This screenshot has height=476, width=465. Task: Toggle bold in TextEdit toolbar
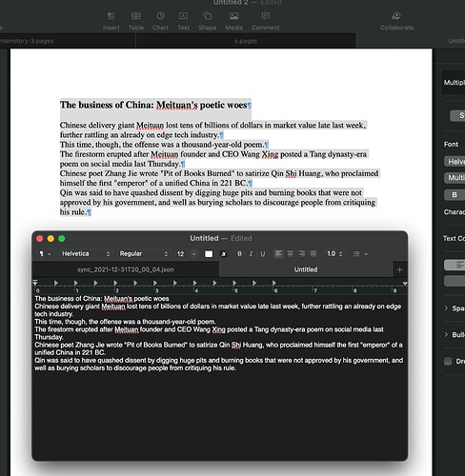pos(239,254)
